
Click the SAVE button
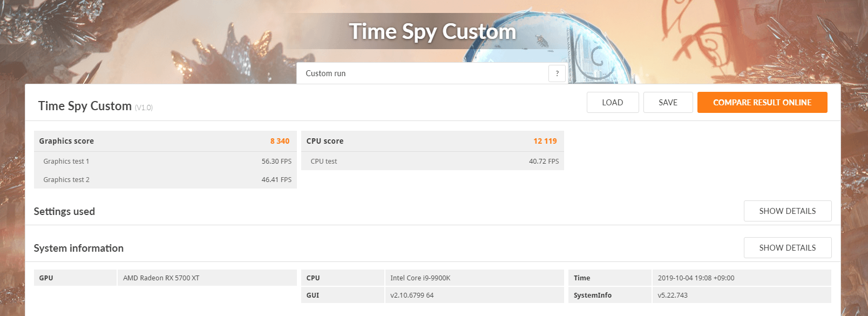coord(668,103)
